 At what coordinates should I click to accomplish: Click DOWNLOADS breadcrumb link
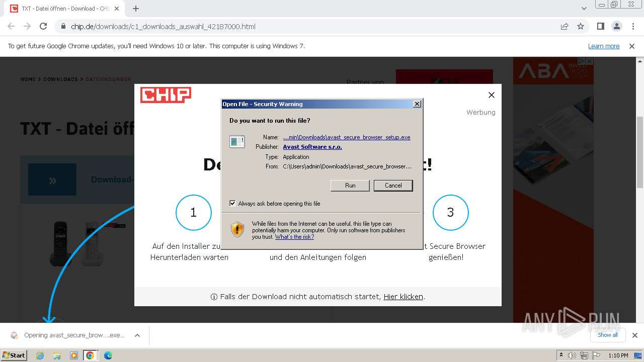60,79
